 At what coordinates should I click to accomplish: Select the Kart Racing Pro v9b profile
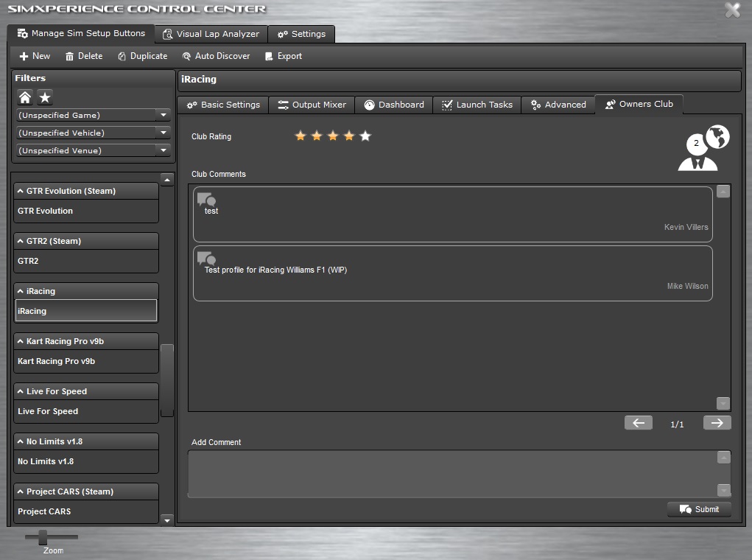[86, 361]
